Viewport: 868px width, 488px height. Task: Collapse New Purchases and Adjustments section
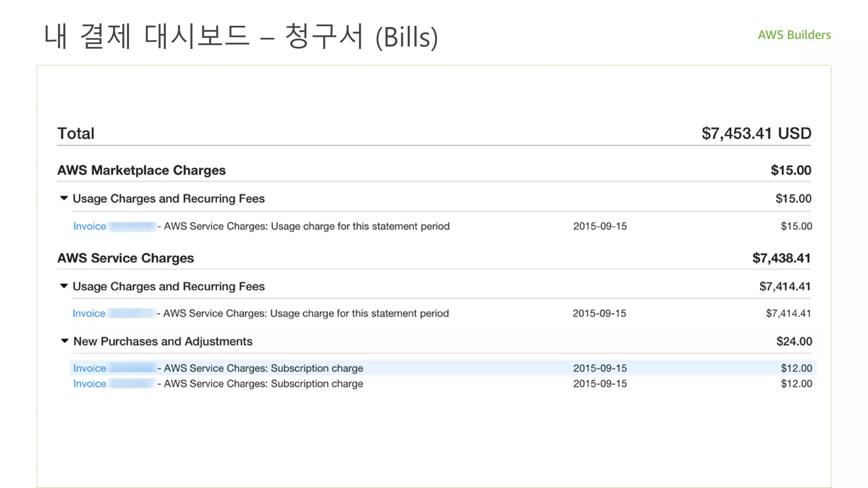[64, 341]
